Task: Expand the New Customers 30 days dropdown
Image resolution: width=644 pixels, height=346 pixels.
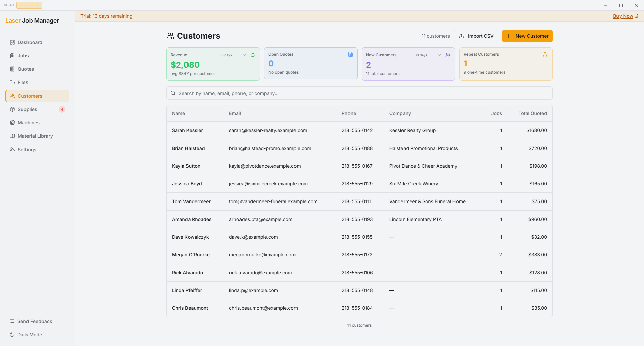Action: tap(439, 55)
